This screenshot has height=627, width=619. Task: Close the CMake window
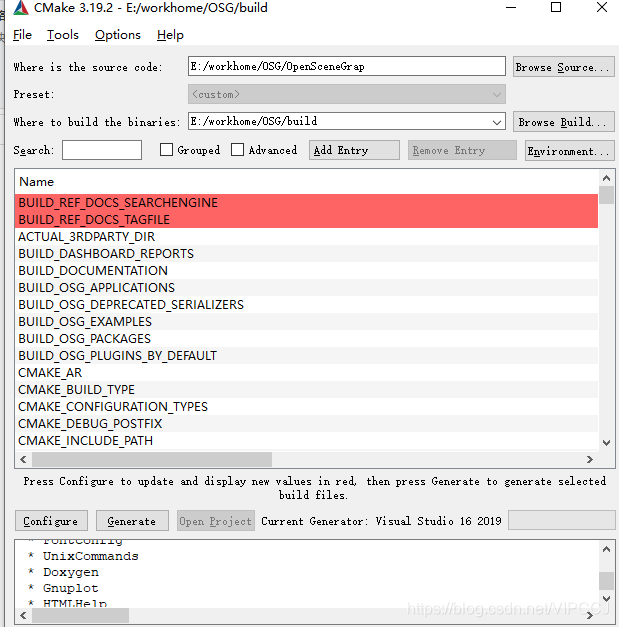[602, 7]
